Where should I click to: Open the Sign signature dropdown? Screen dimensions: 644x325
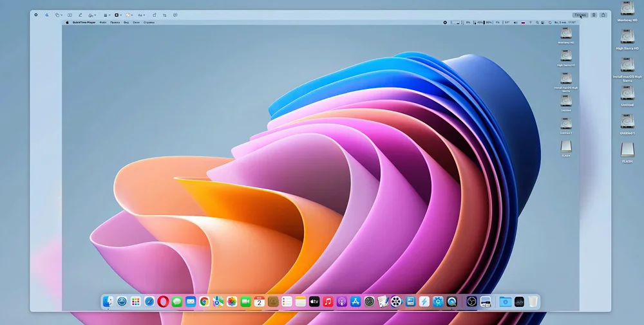(92, 15)
